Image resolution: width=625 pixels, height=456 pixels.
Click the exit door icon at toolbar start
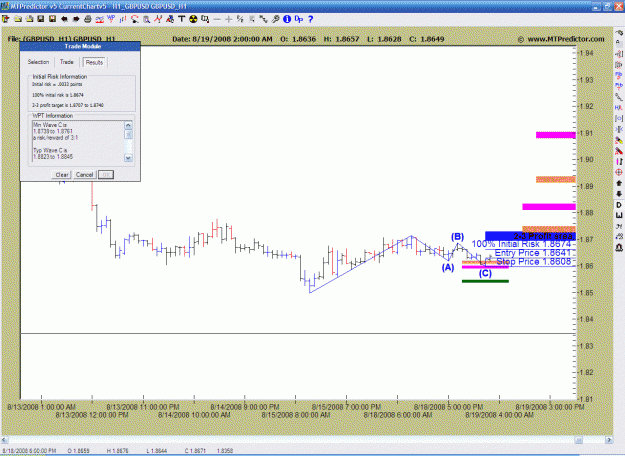tap(6, 19)
